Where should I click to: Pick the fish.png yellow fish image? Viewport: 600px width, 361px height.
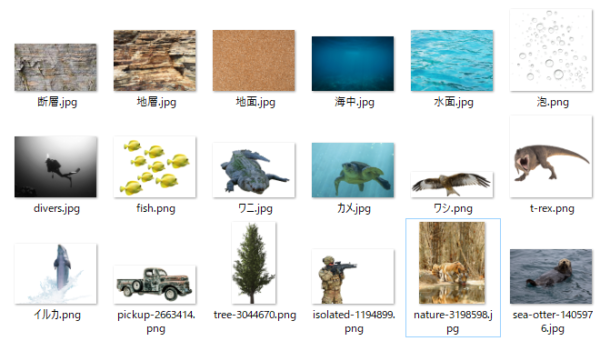(155, 167)
